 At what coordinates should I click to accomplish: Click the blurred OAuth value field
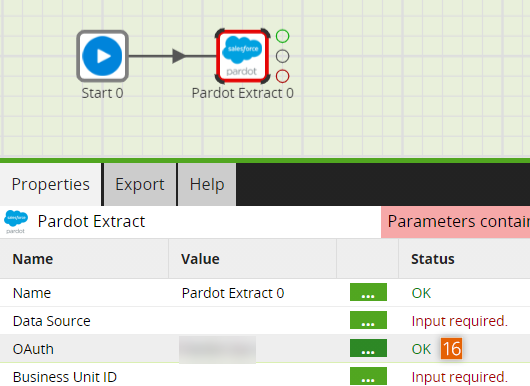pyautogui.click(x=217, y=349)
